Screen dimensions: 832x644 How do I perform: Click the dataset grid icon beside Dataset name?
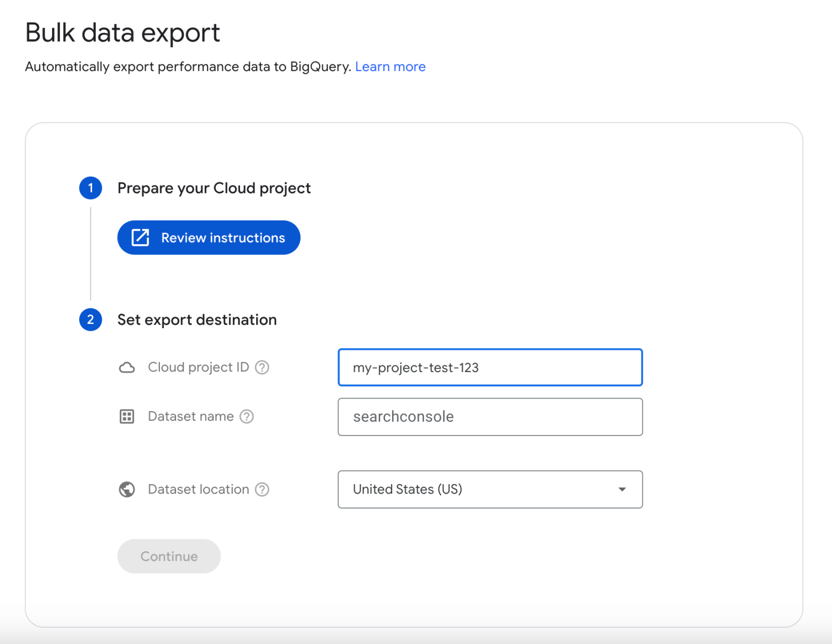pos(126,417)
